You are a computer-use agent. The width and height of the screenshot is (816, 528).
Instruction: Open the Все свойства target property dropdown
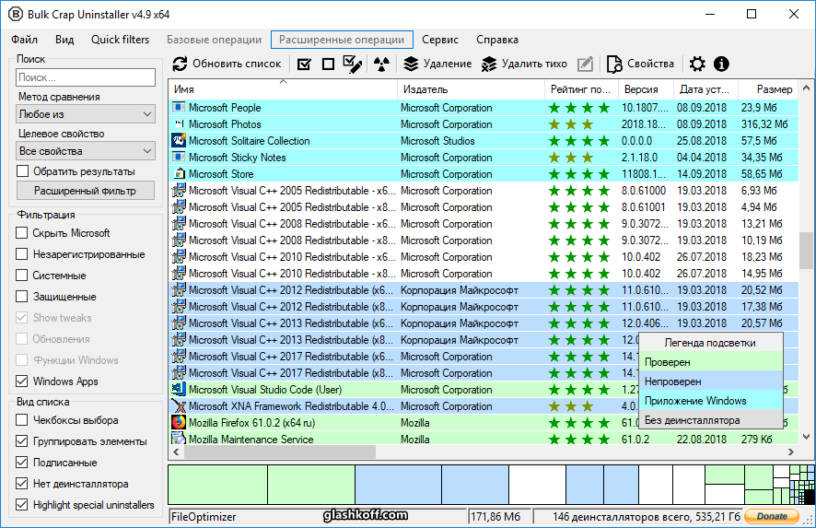point(86,151)
